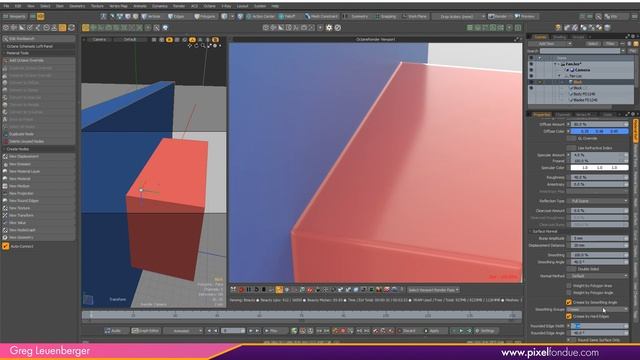Click the magnifier zoom icon in Camera viewport
Screen dimensions: 640x360
pos(203,46)
